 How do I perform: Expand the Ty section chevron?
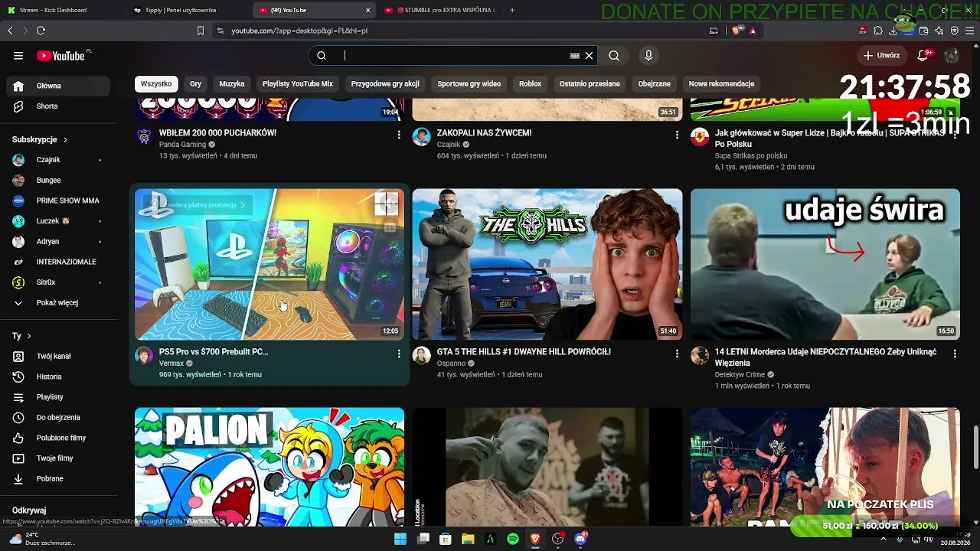click(29, 336)
